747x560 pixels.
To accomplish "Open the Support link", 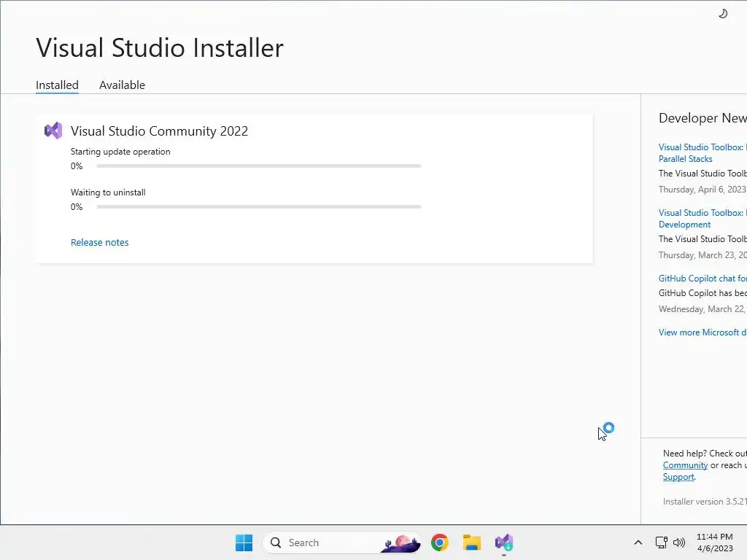I will point(678,477).
